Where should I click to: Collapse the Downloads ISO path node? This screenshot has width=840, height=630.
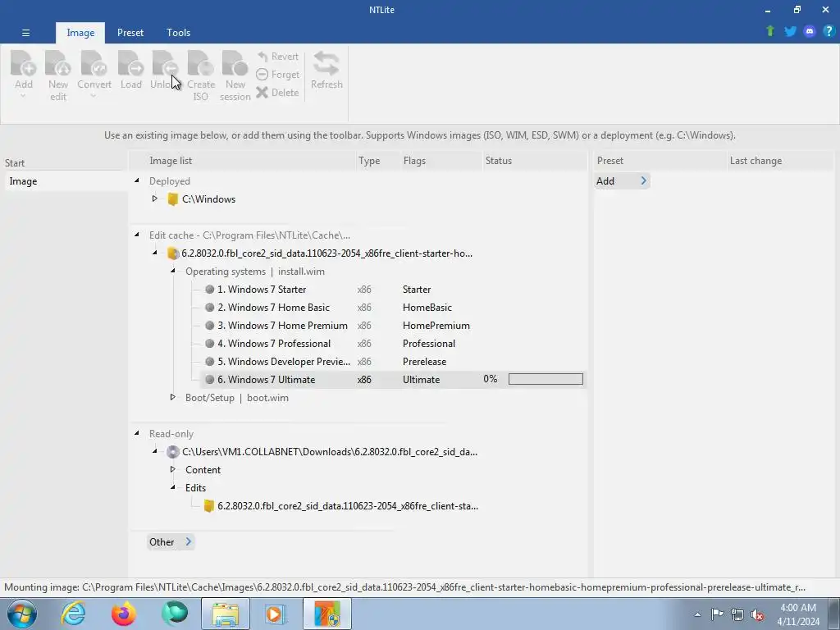point(155,451)
